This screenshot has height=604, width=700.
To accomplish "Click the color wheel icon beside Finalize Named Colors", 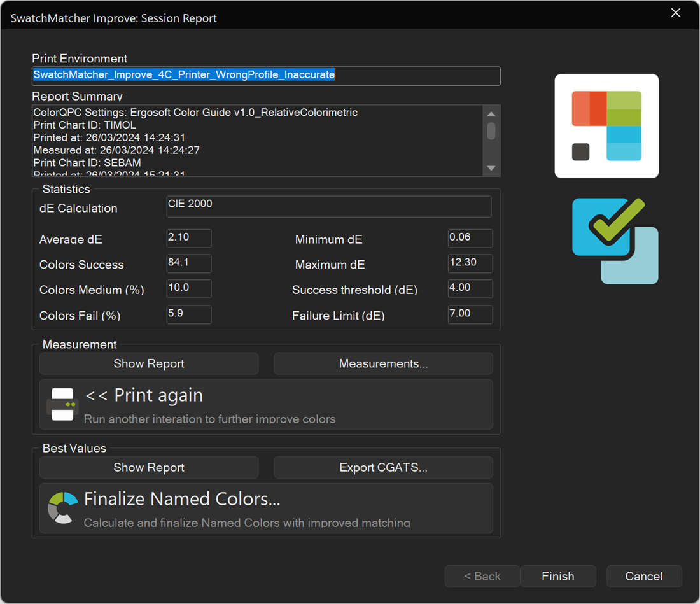I will [x=62, y=507].
